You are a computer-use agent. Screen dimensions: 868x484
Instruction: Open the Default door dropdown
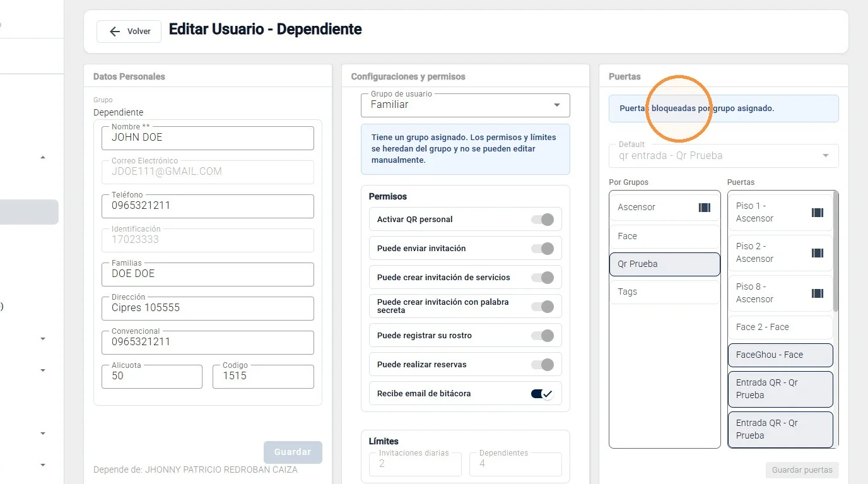point(724,156)
